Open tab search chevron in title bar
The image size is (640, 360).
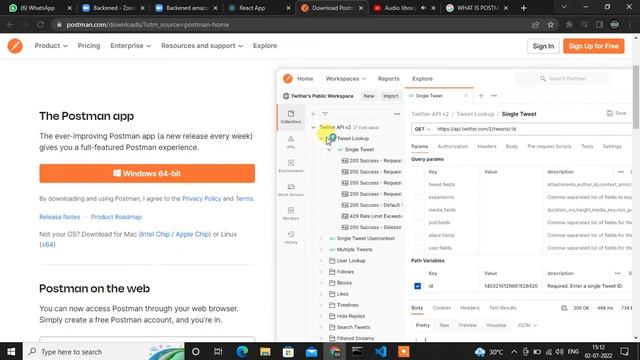click(x=564, y=7)
